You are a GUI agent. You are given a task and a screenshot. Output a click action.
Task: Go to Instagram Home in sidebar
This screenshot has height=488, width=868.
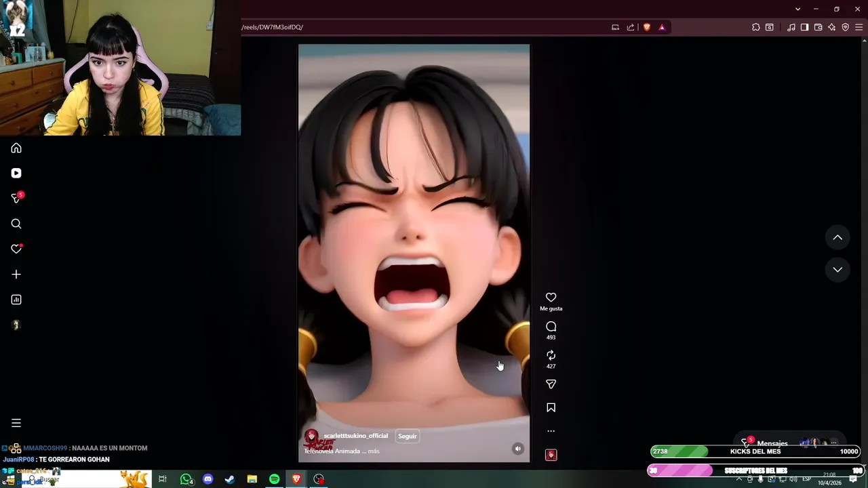16,148
